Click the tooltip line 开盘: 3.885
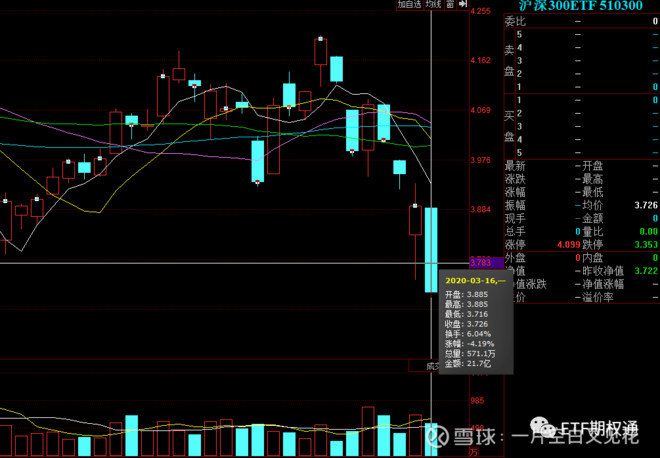 pos(466,295)
